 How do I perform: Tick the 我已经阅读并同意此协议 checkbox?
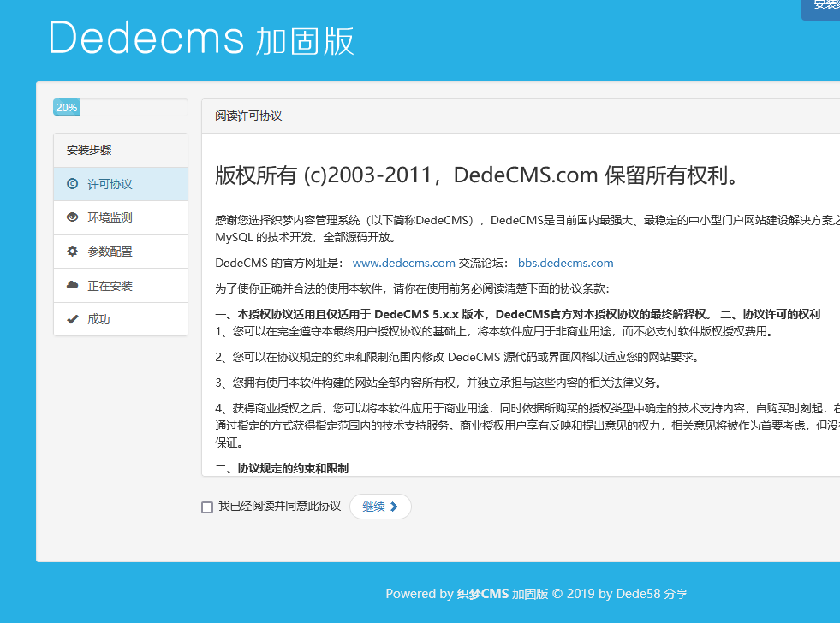tap(207, 507)
